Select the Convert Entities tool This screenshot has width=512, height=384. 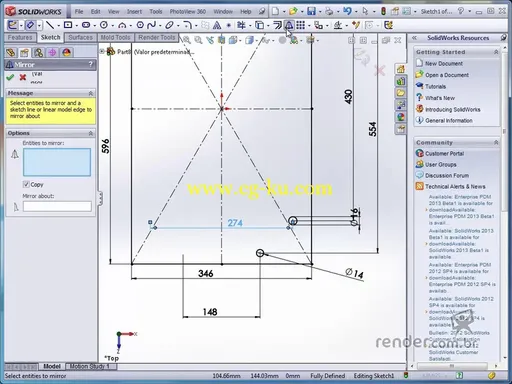[259, 25]
